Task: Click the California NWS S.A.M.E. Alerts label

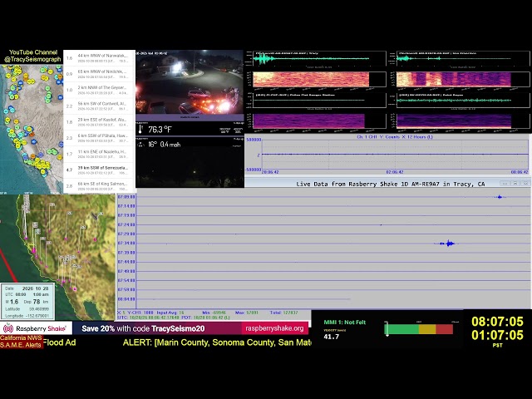Action: click(x=21, y=342)
